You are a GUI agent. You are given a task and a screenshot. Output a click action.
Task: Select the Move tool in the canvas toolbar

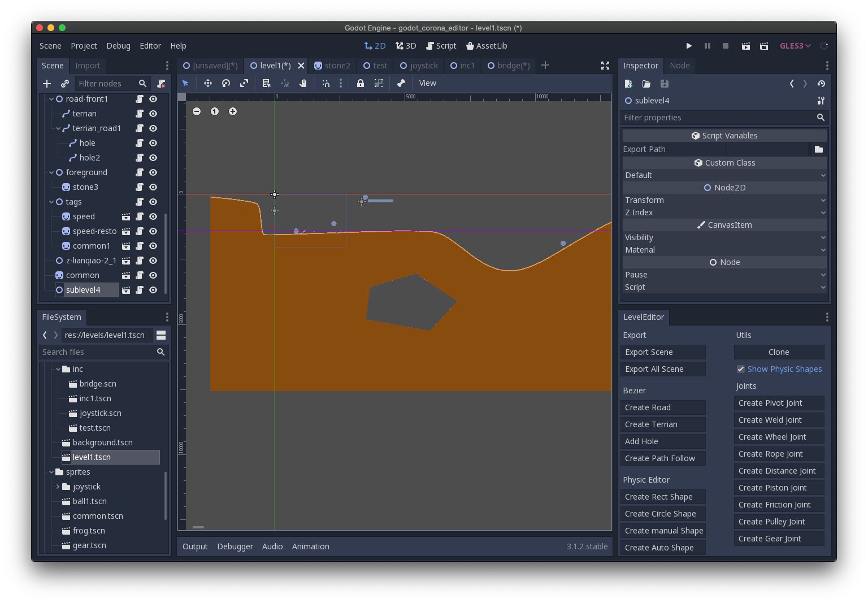coord(208,83)
